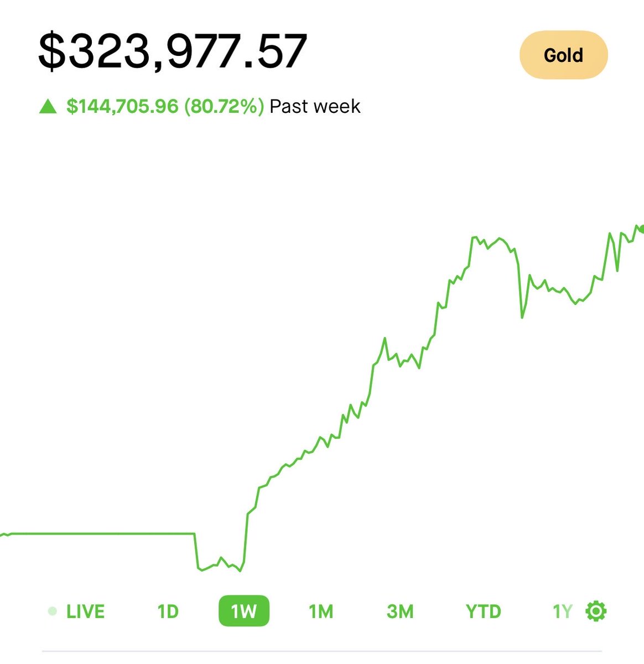Image resolution: width=644 pixels, height=664 pixels.
Task: Open chart settings gear icon
Action: (x=596, y=611)
